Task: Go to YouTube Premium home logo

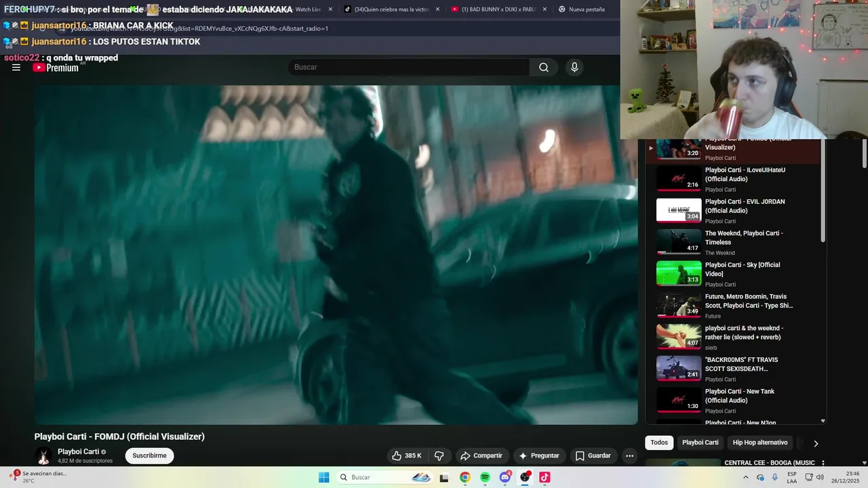Action: [x=56, y=67]
